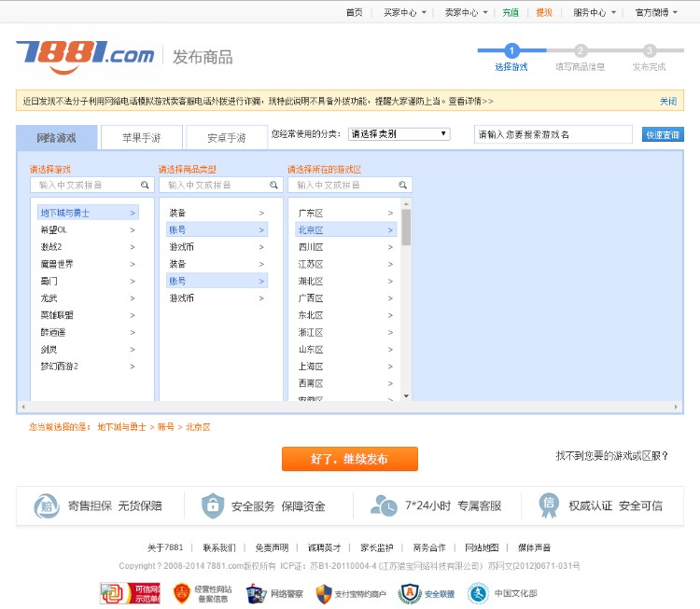
Task: Switch to the 苹果手游 tab
Action: click(x=142, y=138)
